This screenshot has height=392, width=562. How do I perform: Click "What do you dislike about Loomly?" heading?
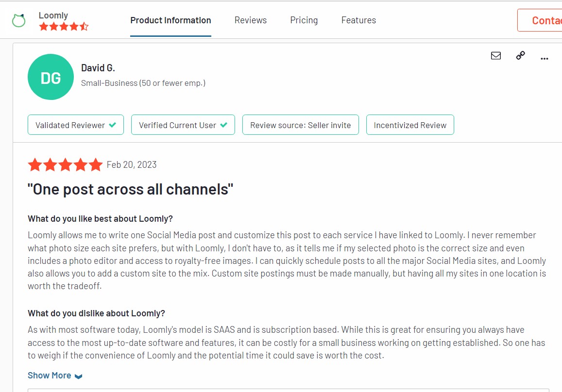click(x=96, y=313)
